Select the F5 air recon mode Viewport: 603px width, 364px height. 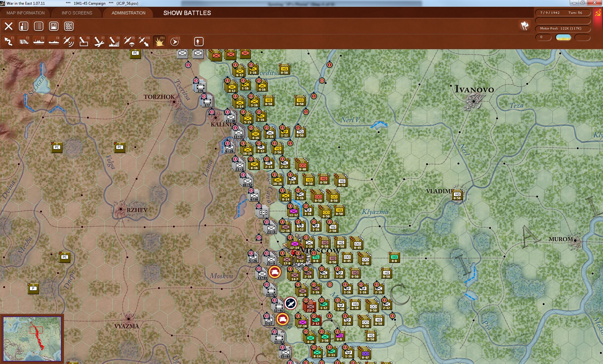(69, 41)
